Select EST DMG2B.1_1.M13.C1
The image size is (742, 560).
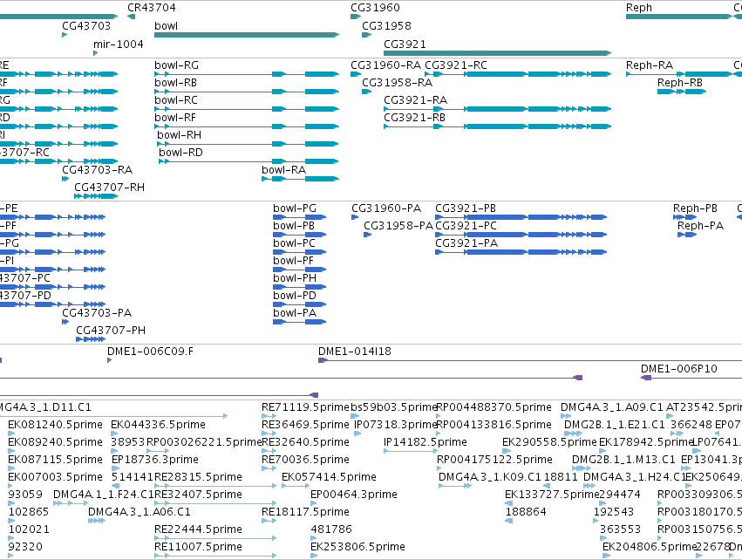[x=582, y=468]
